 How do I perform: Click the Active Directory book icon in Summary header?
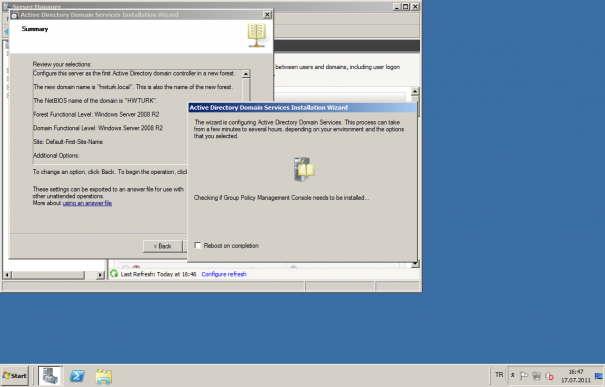pos(257,35)
